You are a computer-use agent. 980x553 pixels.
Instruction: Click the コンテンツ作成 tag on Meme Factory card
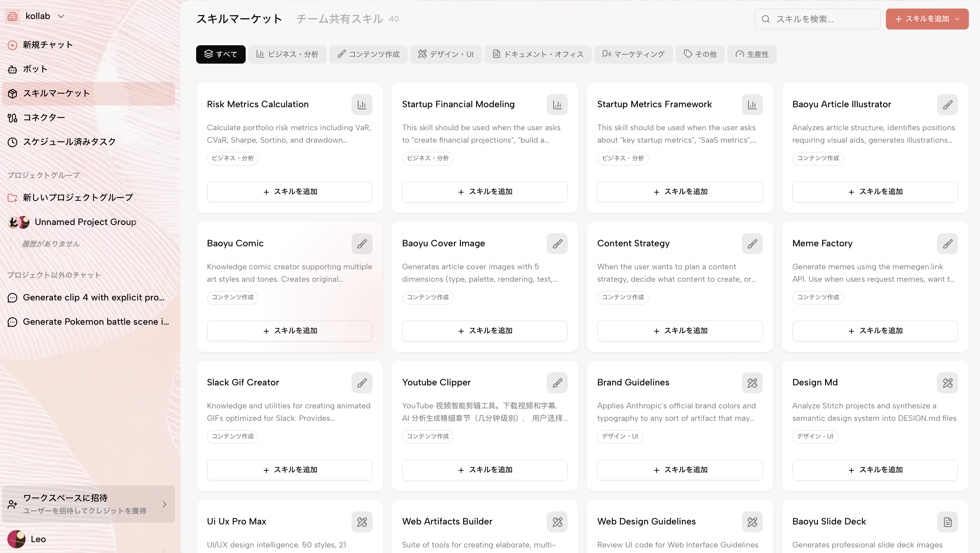click(x=818, y=297)
